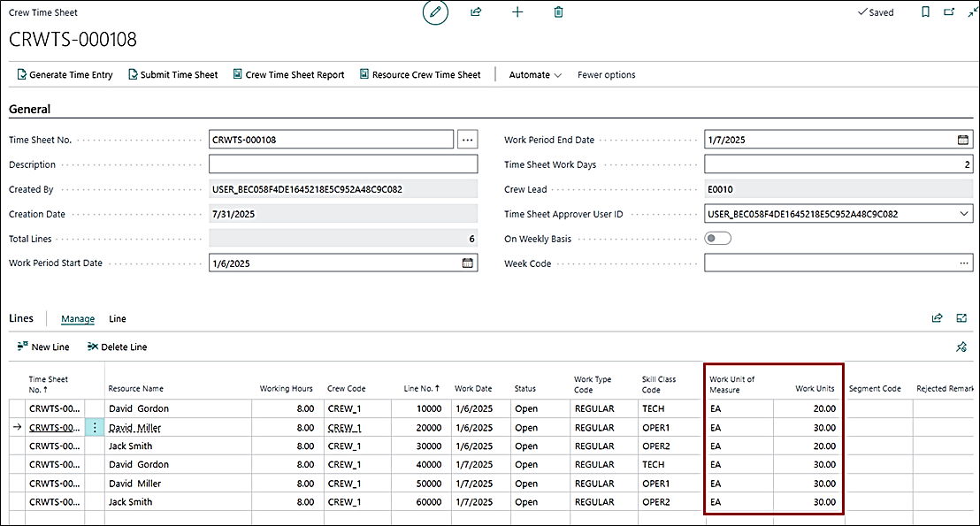Viewport: 980px width, 526px height.
Task: Open Resource Crew Time Sheet
Action: [x=421, y=75]
